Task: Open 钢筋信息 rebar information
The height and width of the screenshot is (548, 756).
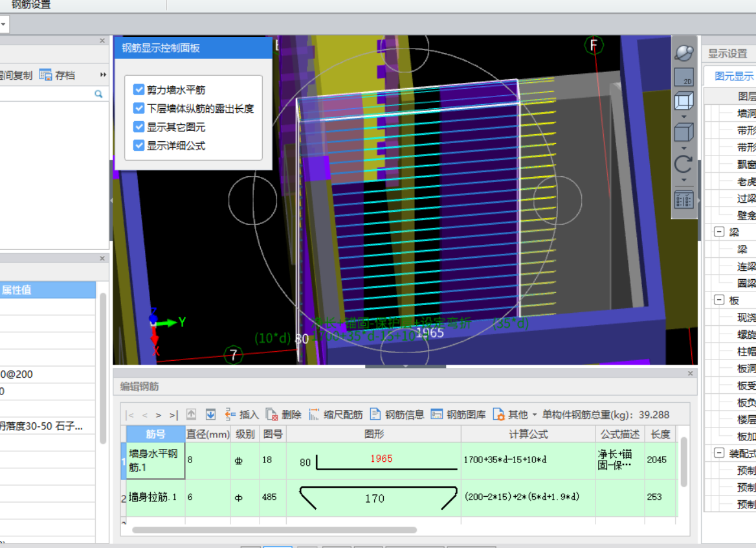Action: point(397,415)
